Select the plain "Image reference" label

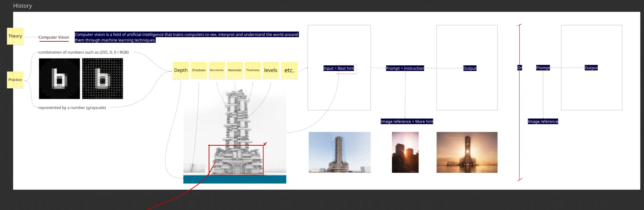pyautogui.click(x=543, y=121)
